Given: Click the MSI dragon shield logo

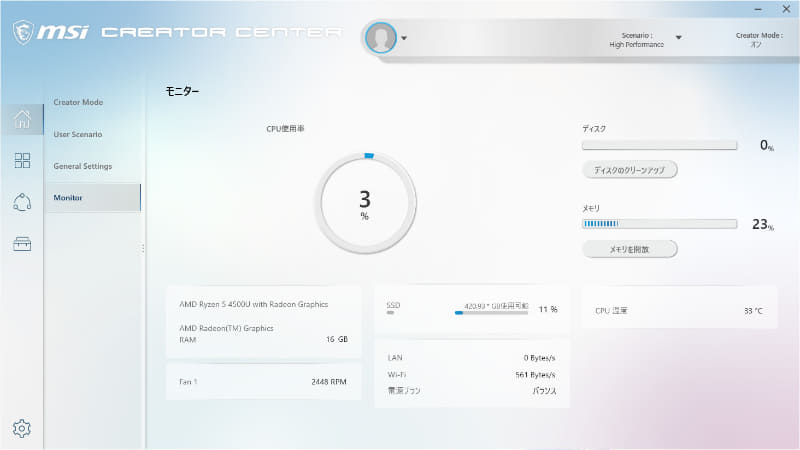Looking at the screenshot, I should (23, 32).
